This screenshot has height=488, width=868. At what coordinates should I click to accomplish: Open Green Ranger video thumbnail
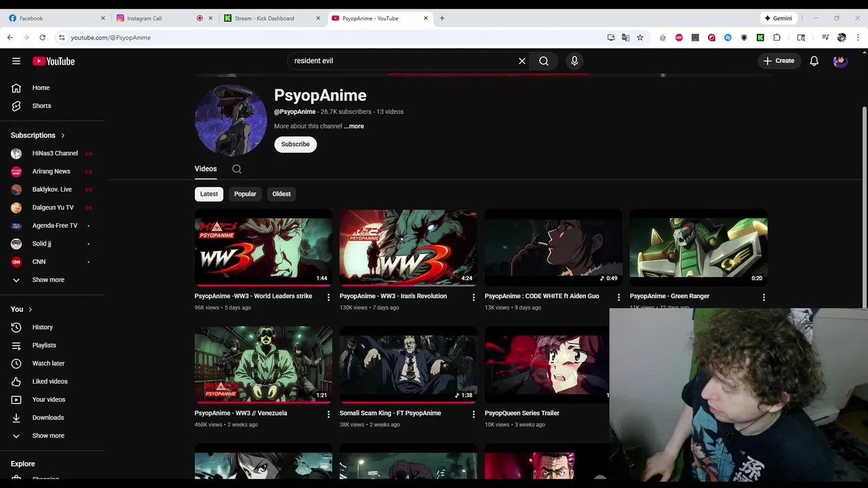(x=698, y=248)
